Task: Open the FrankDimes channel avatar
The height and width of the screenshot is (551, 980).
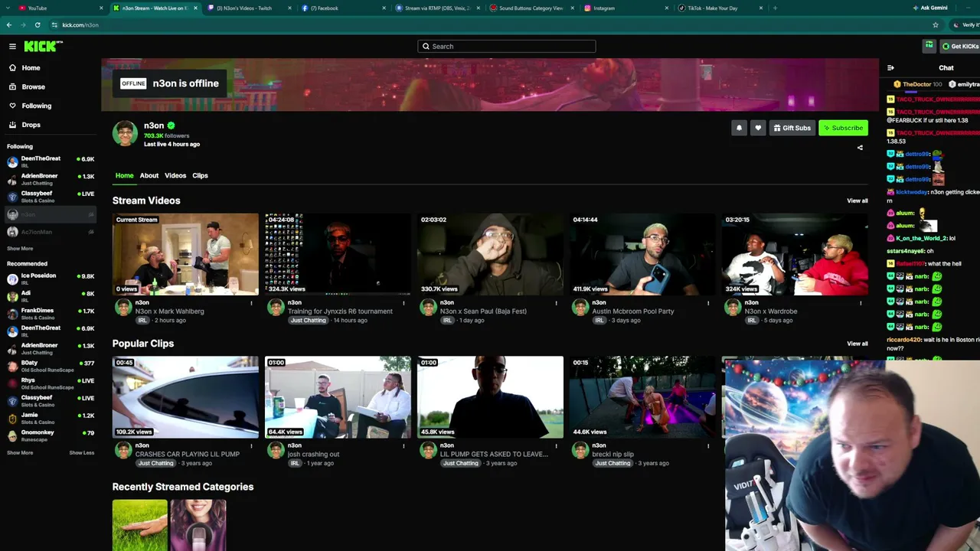Action: click(x=12, y=314)
